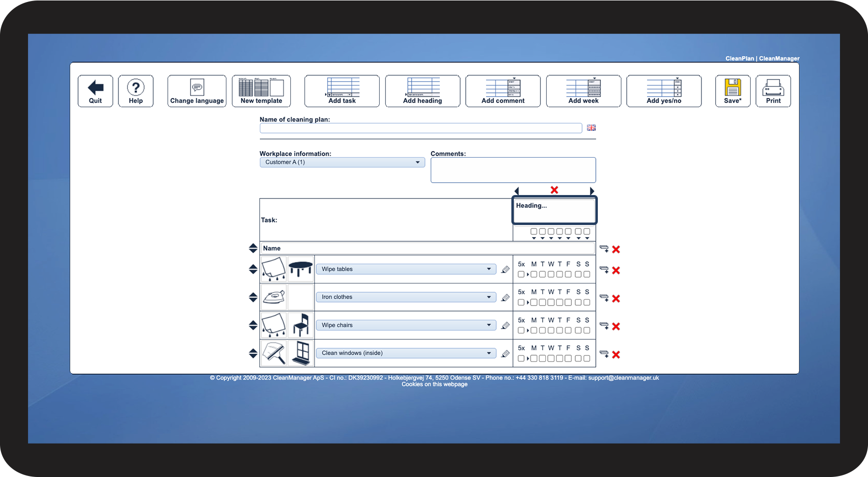This screenshot has height=477, width=868.
Task: Open Help with the question mark icon
Action: pos(136,87)
